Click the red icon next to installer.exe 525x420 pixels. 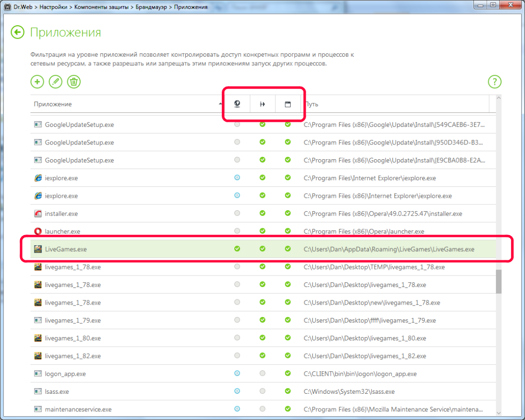tap(38, 214)
